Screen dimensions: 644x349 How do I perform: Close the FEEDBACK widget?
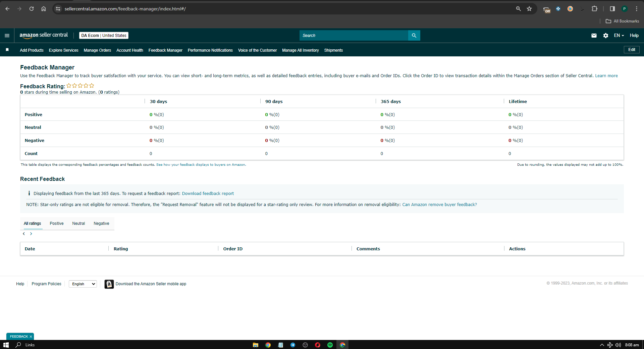click(31, 337)
